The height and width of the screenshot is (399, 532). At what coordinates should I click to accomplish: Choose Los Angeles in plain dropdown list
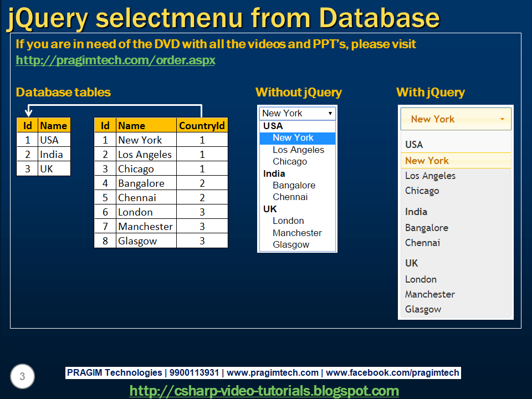[298, 150]
